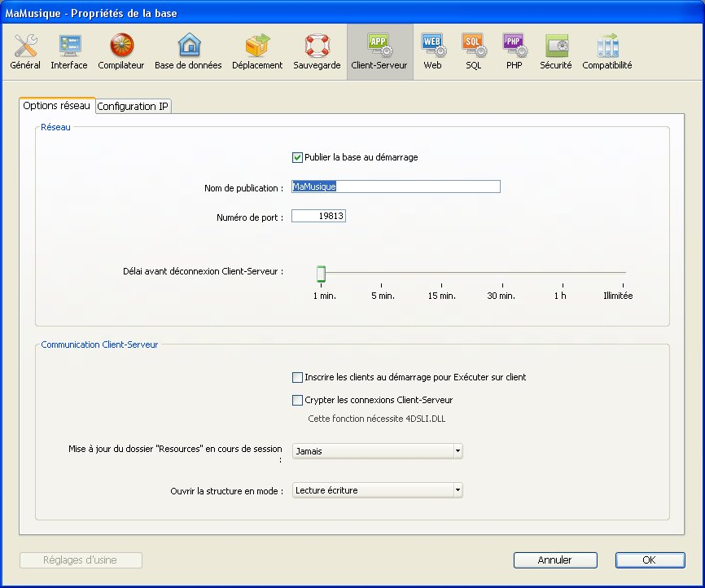
Task: Go to the Déplacement section
Action: point(257,51)
